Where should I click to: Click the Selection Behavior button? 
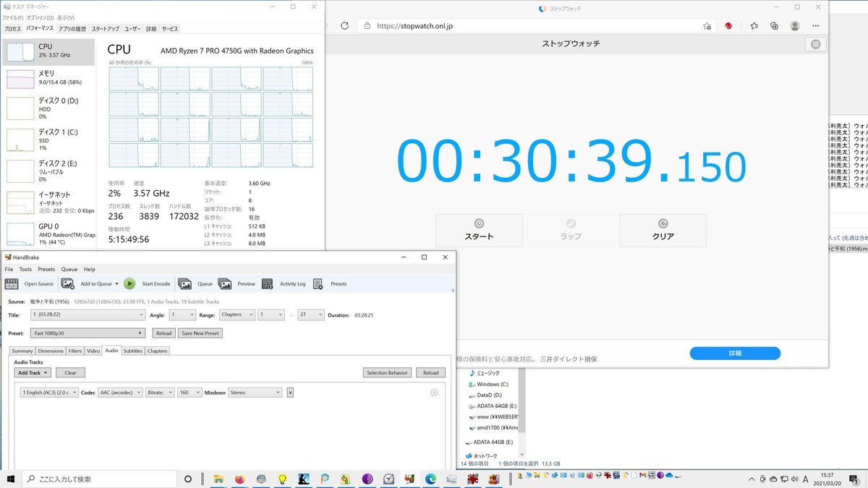(388, 373)
